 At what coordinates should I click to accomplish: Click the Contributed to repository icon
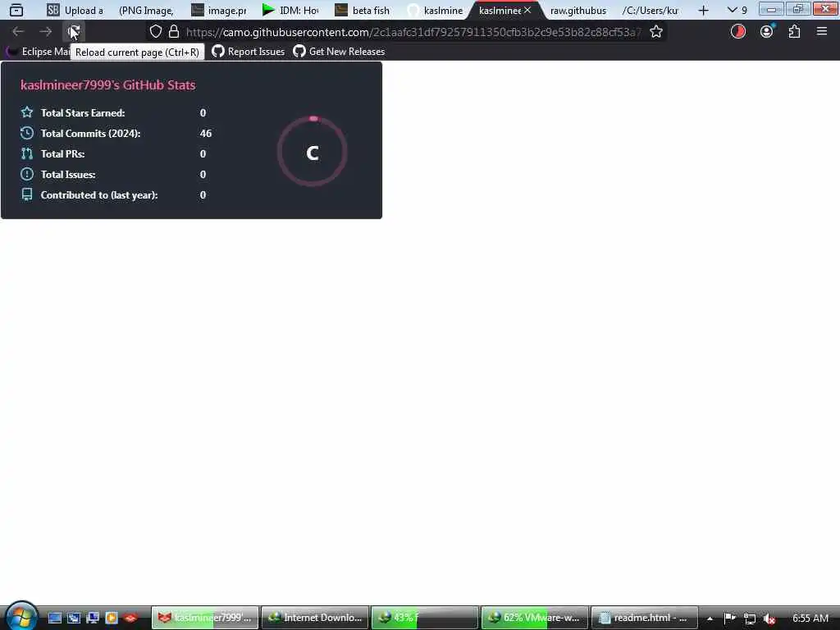click(x=27, y=194)
